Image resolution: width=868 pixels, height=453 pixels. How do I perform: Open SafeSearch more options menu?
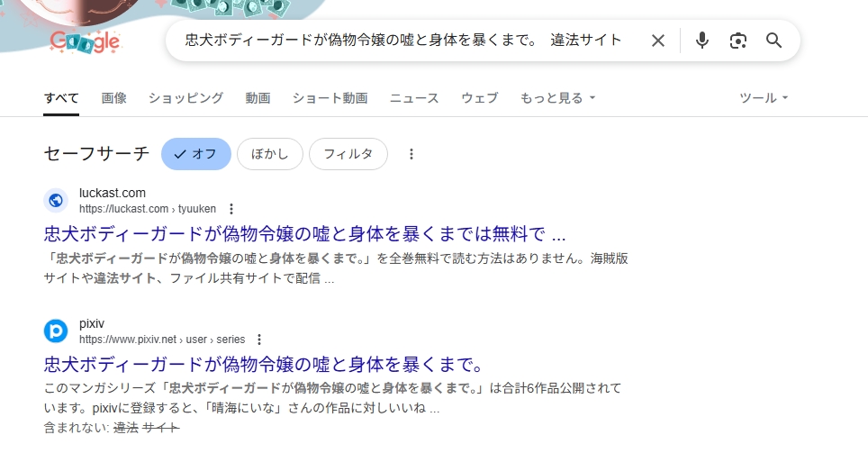[411, 154]
